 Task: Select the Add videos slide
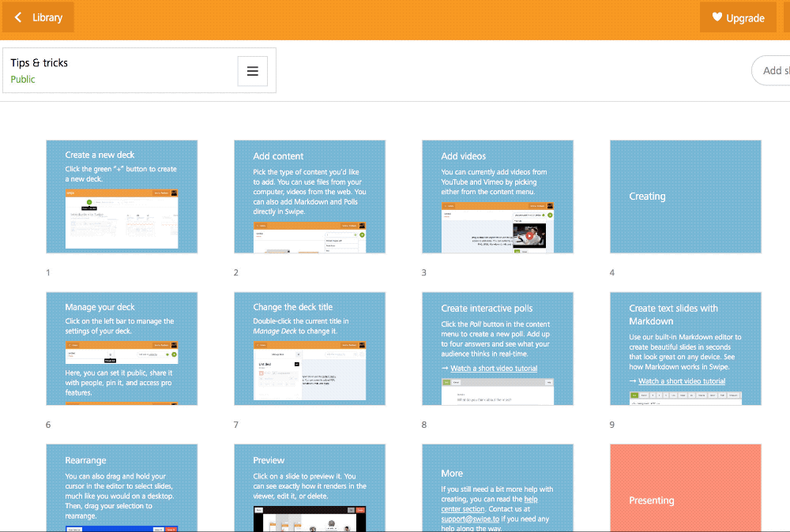point(498,197)
